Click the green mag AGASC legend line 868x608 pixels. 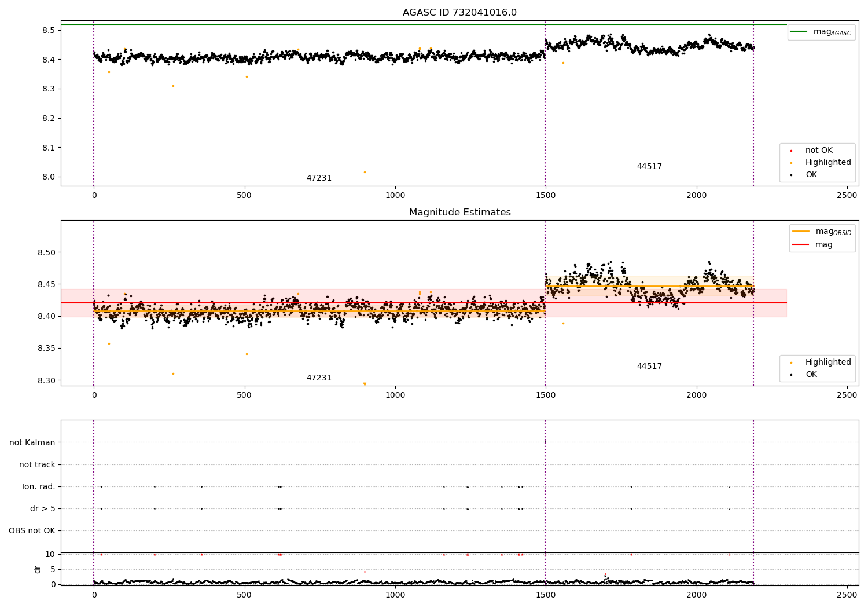(800, 32)
